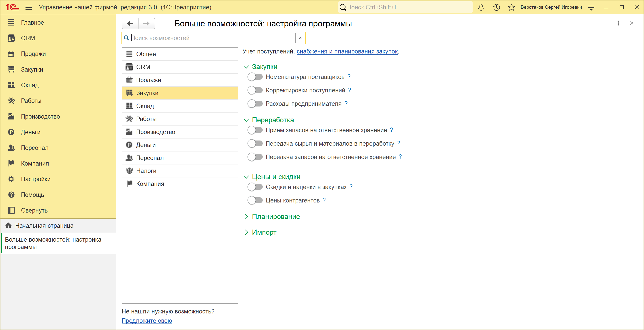This screenshot has width=644, height=330.
Task: Collapse the Переработка group
Action: click(246, 120)
